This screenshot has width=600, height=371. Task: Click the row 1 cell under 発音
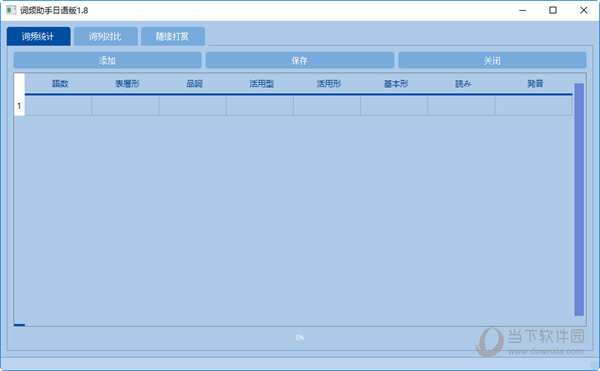click(534, 106)
